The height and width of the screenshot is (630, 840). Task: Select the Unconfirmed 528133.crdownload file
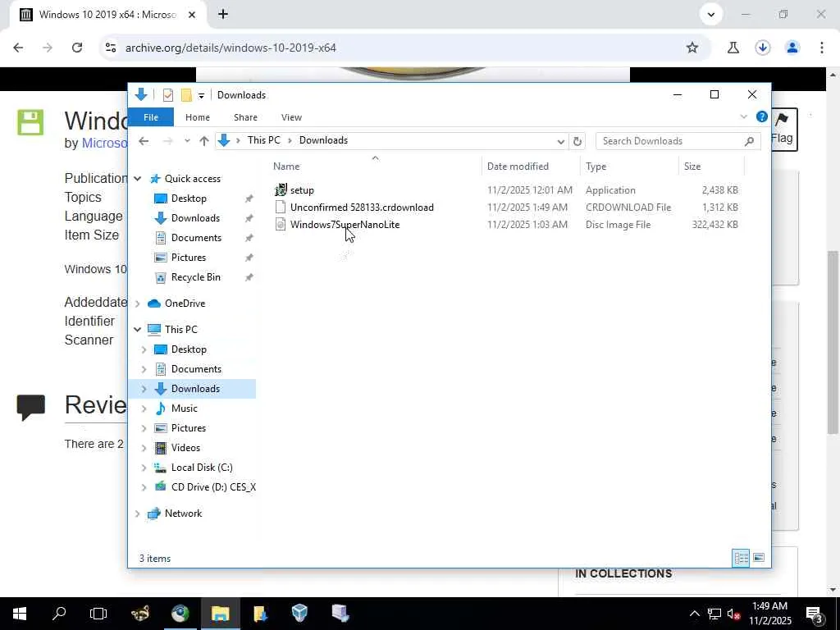pos(354,208)
